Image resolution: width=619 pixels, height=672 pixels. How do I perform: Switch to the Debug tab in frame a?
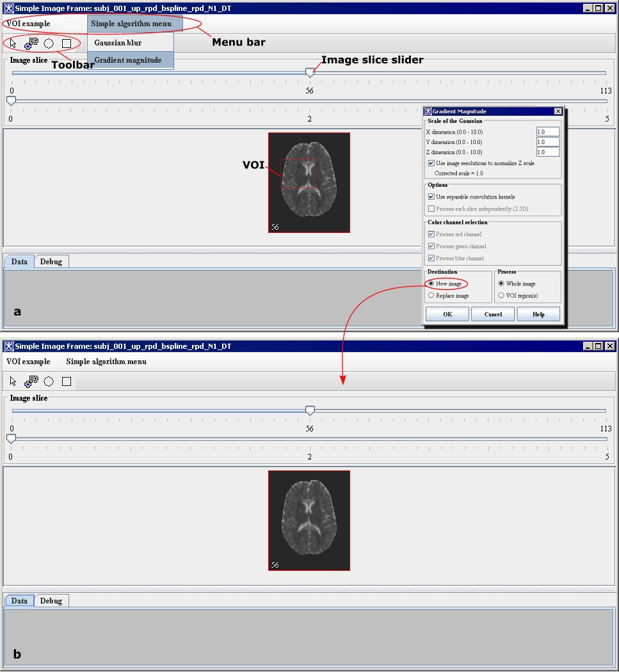(51, 262)
